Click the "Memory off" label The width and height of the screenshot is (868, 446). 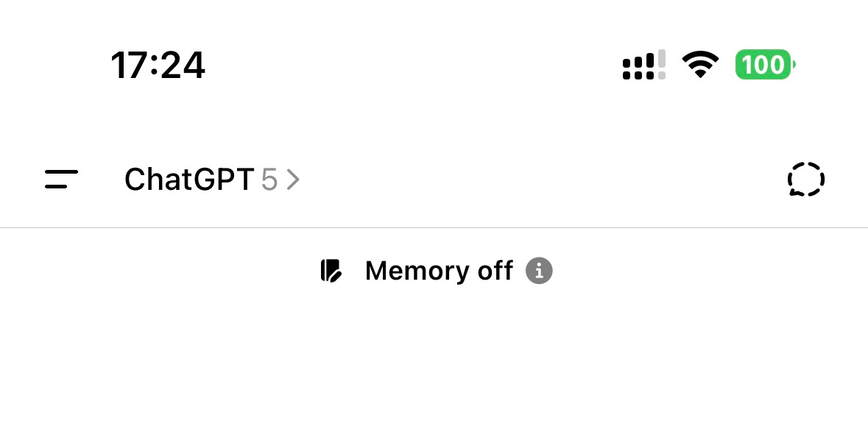click(x=439, y=271)
